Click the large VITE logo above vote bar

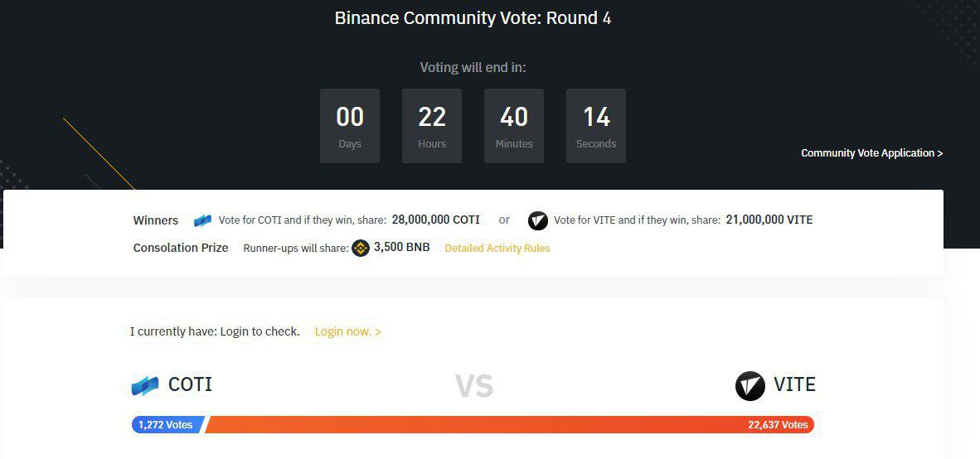750,386
